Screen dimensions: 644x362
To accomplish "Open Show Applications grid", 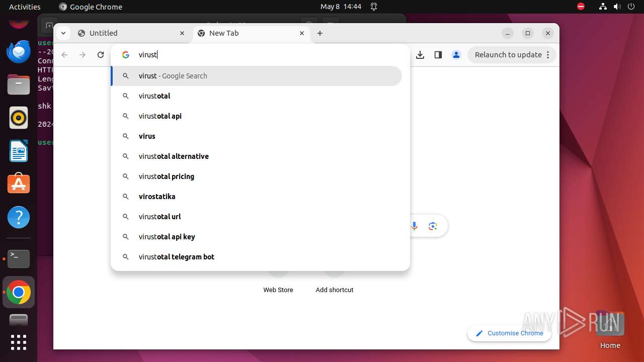I will point(19,342).
